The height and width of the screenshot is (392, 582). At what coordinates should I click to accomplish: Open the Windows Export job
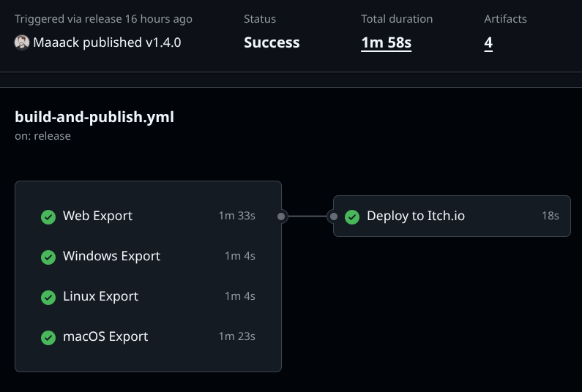coord(111,256)
